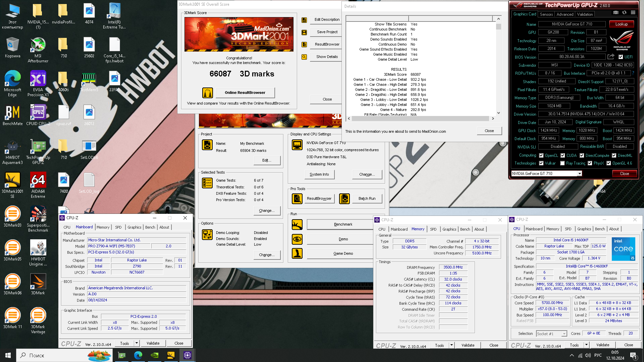Switch to the Advanced tab in GPU-Z

coord(565,14)
